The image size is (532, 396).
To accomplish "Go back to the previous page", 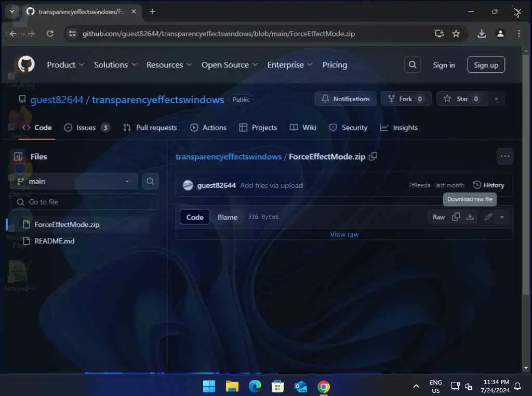I will pyautogui.click(x=13, y=34).
